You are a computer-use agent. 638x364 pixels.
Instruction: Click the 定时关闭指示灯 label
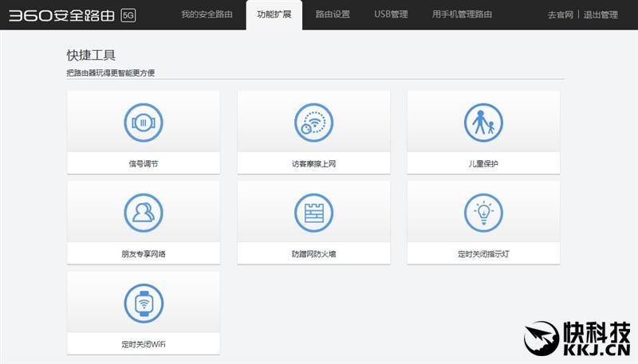483,254
